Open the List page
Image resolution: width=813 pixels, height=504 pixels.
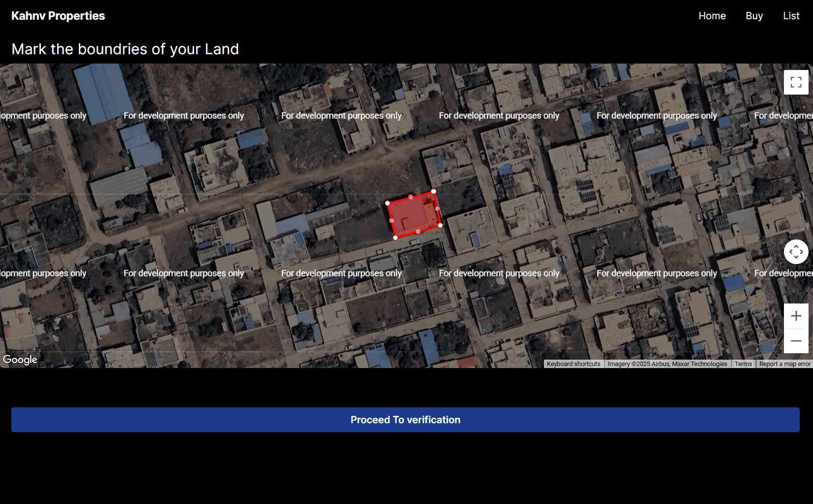click(791, 16)
